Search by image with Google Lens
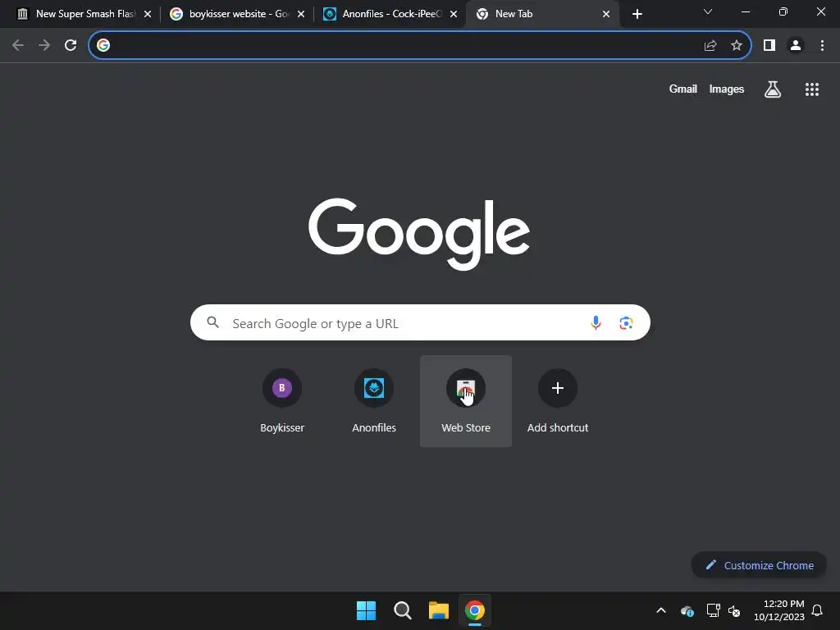This screenshot has width=840, height=630. point(626,322)
